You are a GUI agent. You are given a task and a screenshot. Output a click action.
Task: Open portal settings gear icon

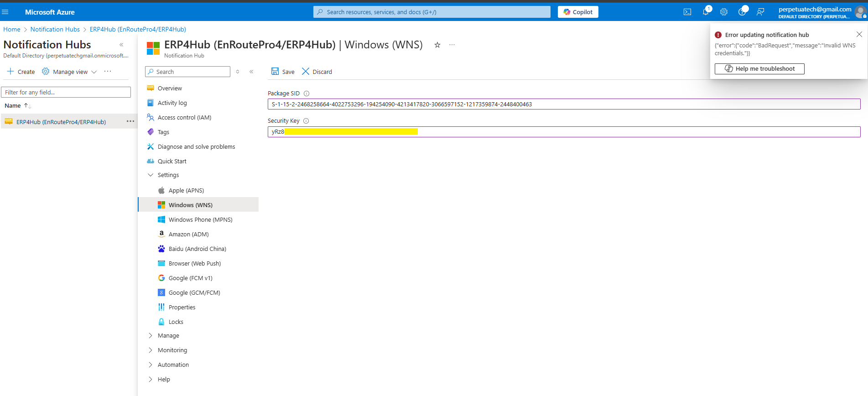(x=724, y=12)
